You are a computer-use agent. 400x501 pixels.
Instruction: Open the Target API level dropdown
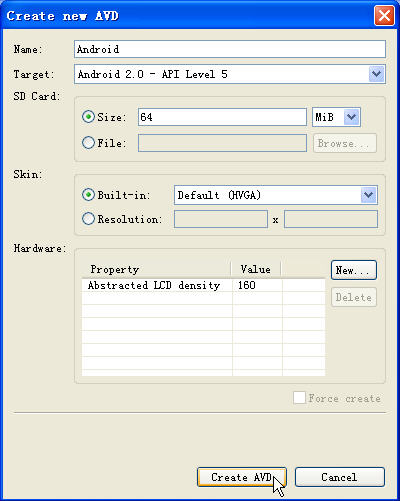click(377, 74)
